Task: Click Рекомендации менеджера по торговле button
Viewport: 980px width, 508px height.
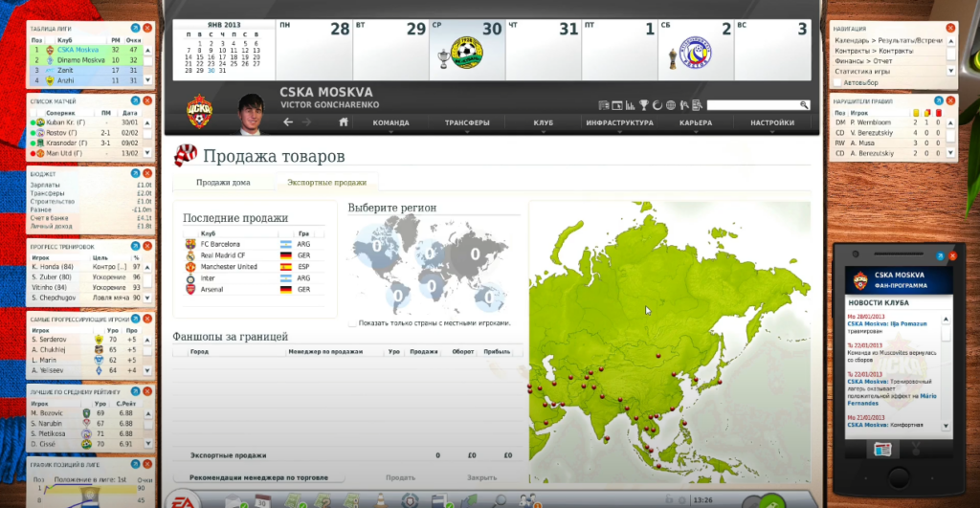Action: coord(258,477)
